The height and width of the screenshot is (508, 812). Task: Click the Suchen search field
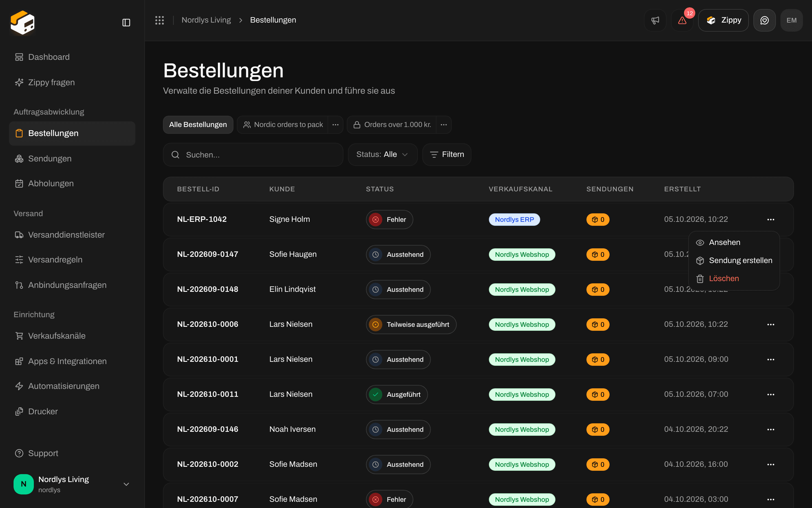coord(253,155)
